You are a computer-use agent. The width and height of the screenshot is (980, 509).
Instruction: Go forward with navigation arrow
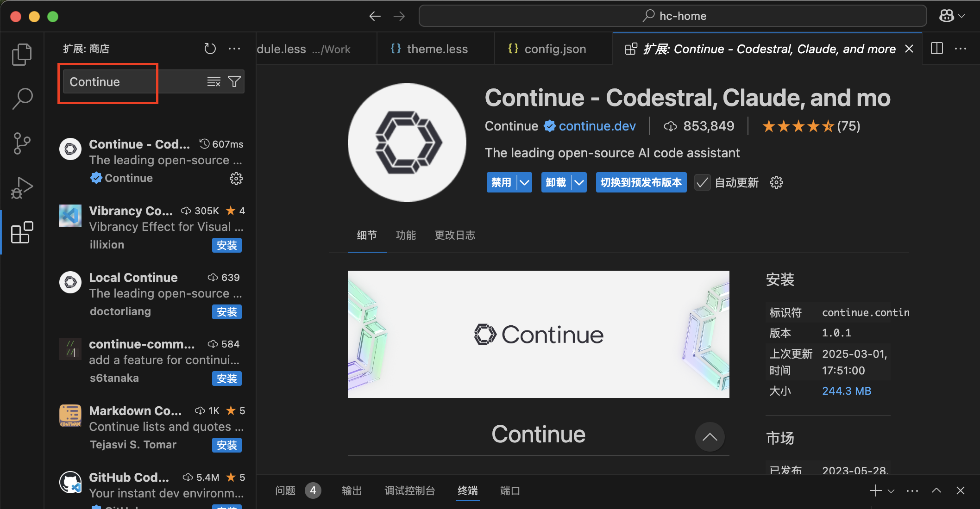pos(399,16)
